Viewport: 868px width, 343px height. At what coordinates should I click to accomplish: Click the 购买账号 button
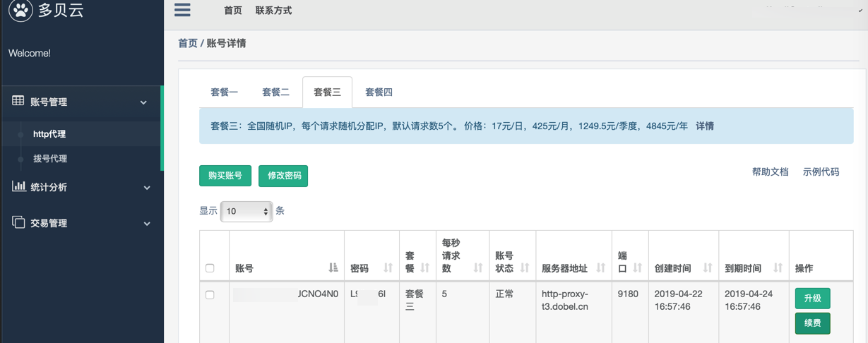pos(225,176)
